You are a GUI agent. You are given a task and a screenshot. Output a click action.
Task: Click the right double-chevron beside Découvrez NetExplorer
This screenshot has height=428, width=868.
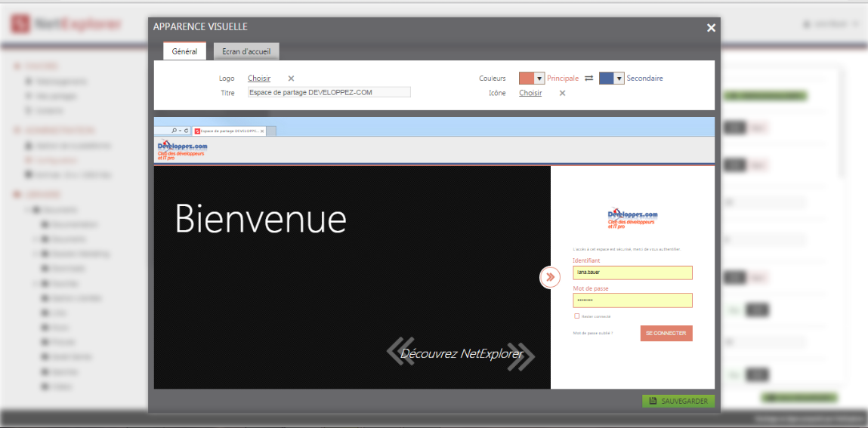click(520, 356)
